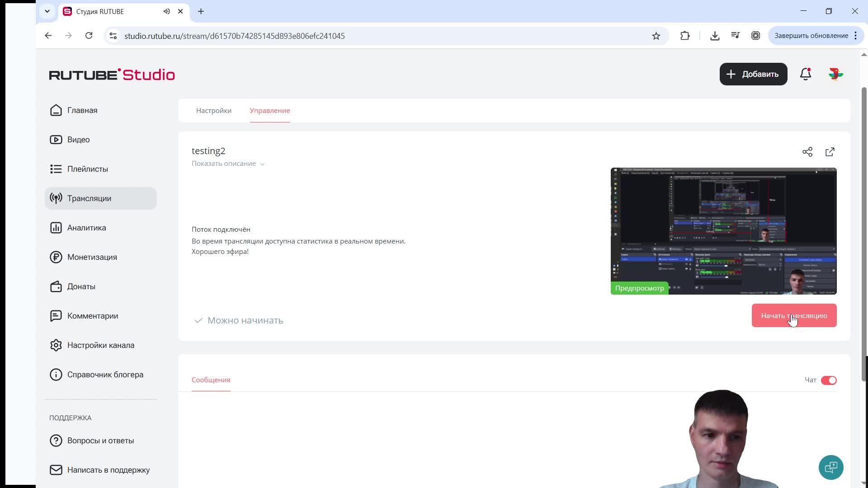This screenshot has height=488, width=868.
Task: Click the Поток подключён text
Action: click(221, 230)
